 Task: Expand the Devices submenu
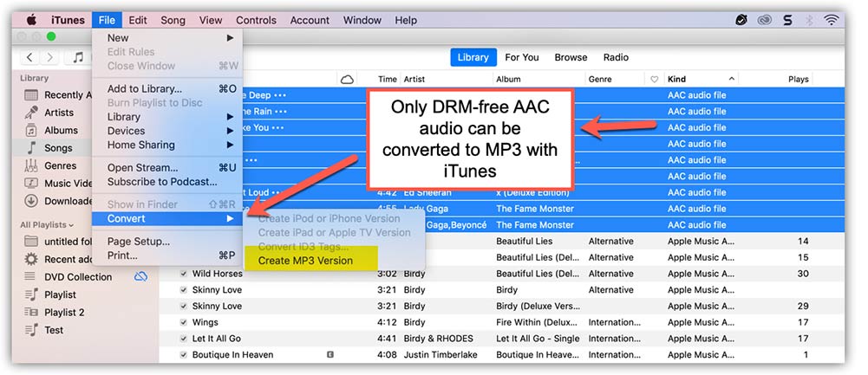tap(167, 131)
